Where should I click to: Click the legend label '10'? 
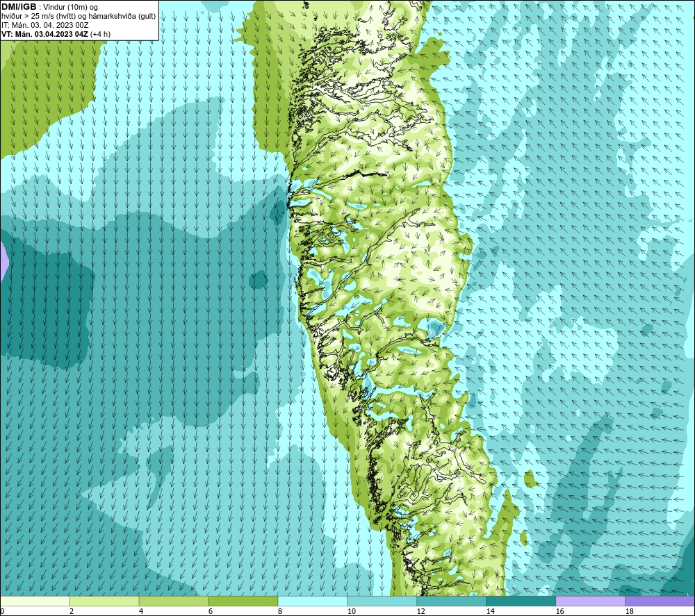click(x=352, y=612)
